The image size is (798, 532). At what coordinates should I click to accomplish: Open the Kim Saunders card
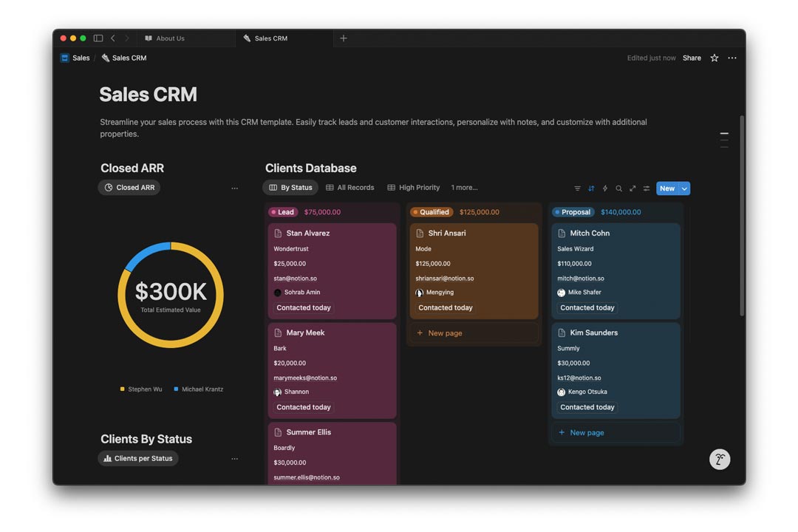pyautogui.click(x=615, y=370)
